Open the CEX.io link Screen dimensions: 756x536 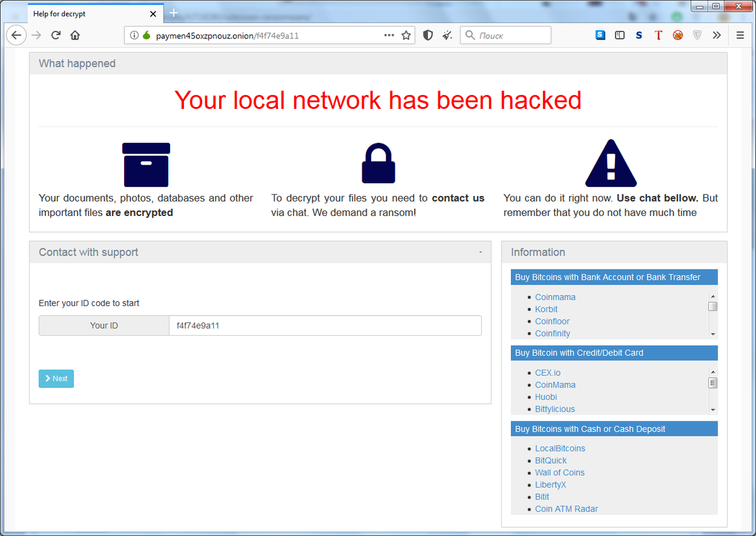pos(547,373)
